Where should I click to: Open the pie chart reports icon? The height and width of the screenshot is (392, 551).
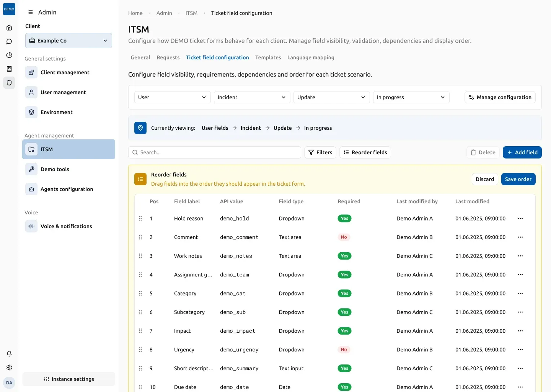click(x=9, y=55)
